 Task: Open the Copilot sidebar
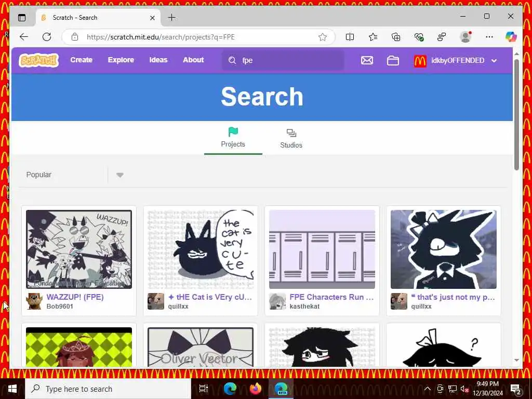tap(511, 37)
